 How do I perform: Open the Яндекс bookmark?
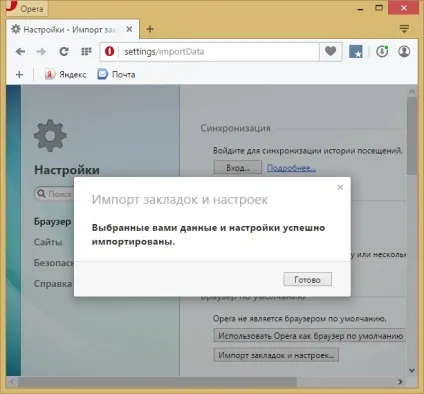[x=65, y=74]
